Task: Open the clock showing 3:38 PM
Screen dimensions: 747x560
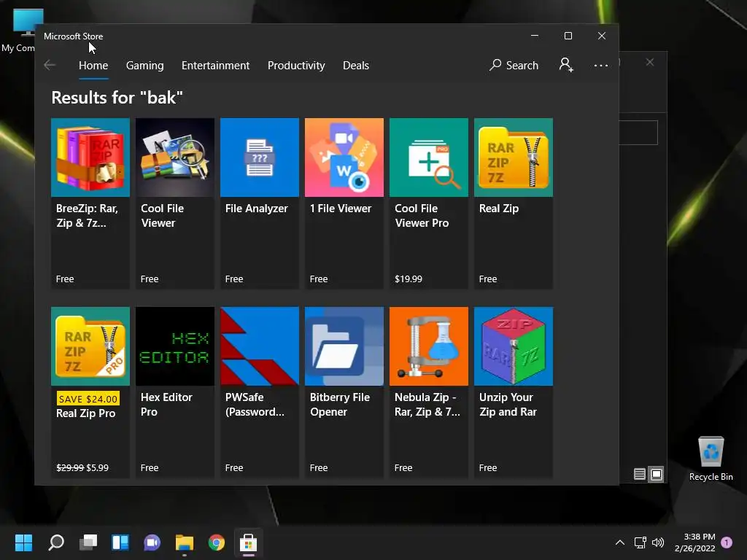Action: coord(695,542)
